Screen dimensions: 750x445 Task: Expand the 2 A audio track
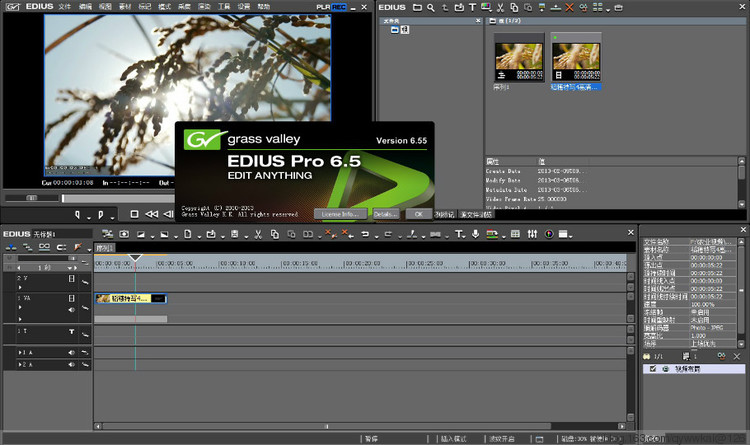[19, 366]
